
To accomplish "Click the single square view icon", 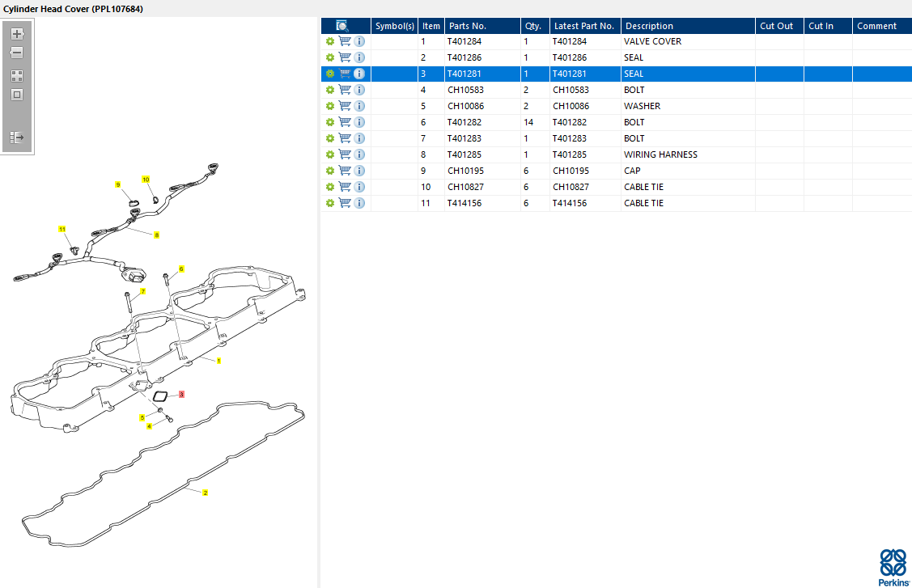I will coord(17,95).
